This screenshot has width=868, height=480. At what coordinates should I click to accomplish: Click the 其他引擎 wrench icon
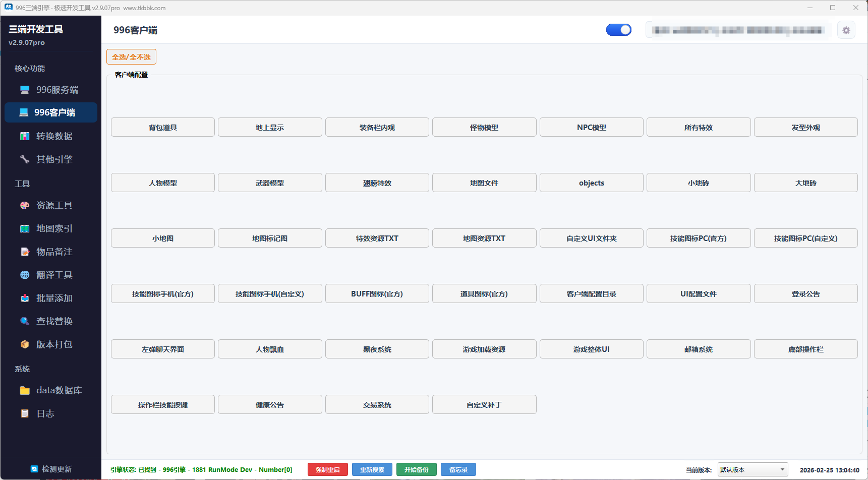25,159
